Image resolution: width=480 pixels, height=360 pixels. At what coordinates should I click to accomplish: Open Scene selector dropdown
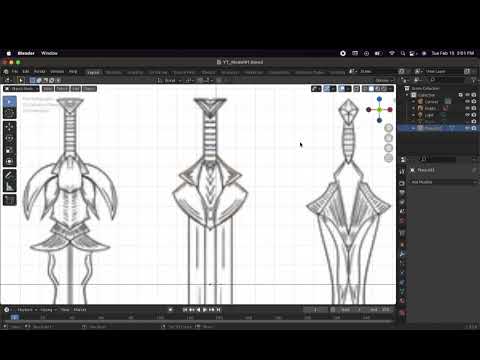click(352, 71)
